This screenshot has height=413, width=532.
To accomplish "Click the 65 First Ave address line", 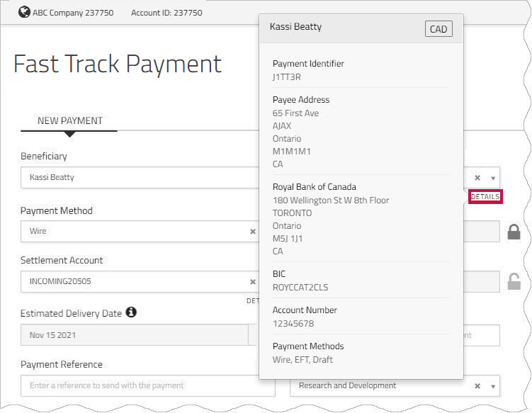I will click(x=295, y=113).
